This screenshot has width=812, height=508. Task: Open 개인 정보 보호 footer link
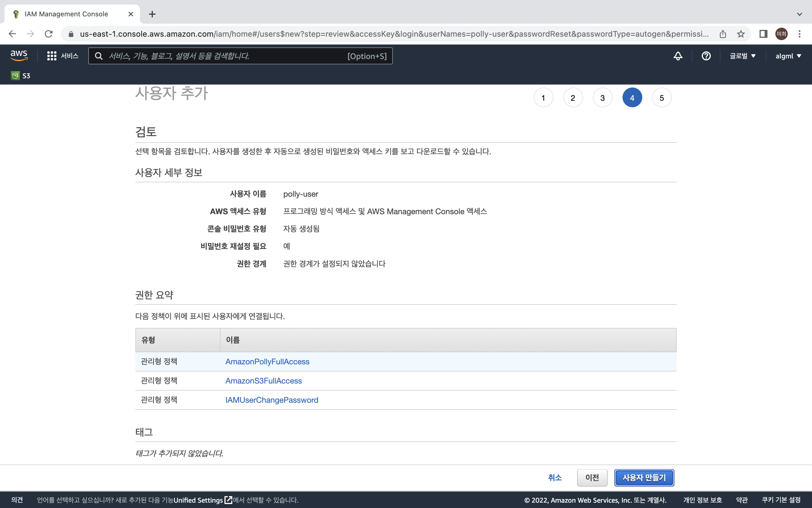pos(703,500)
